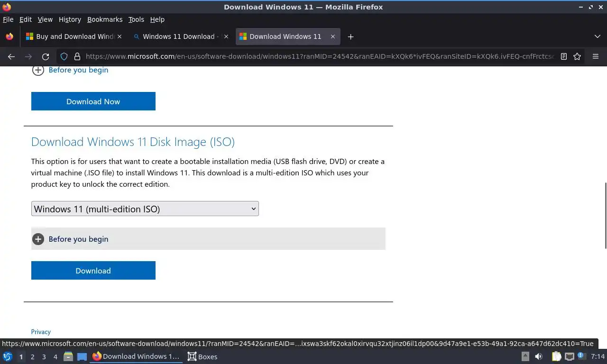Click the page vertical scrollbar thumb
607x364 pixels.
coord(605,215)
